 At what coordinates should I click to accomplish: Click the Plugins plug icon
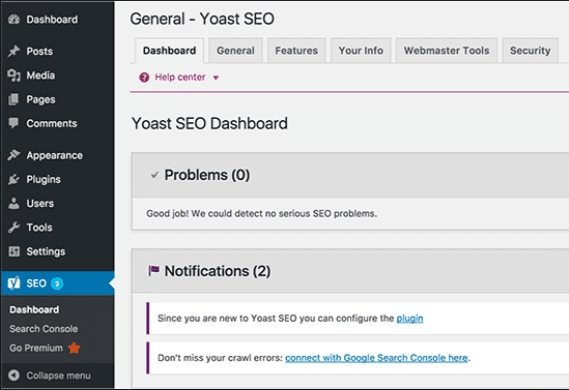(x=14, y=179)
